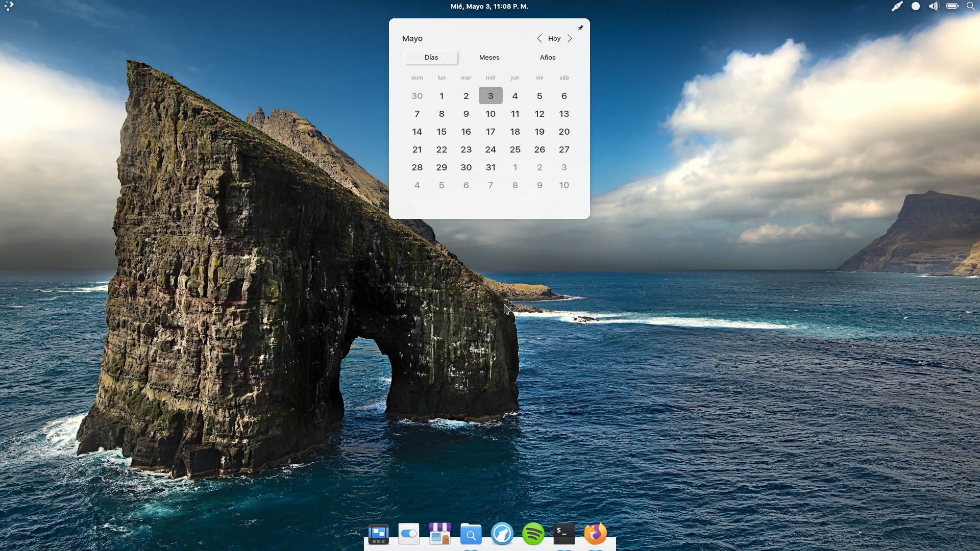The image size is (980, 551).
Task: Click the Hoy button in calendar
Action: point(554,39)
